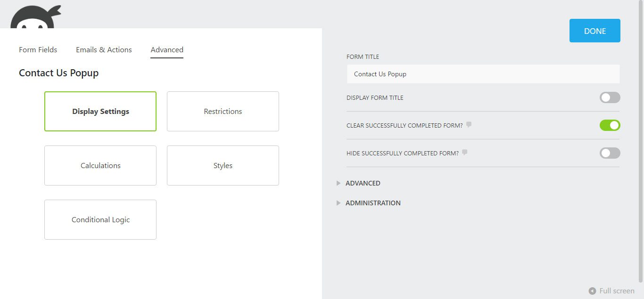Select the Advanced tab

(166, 49)
